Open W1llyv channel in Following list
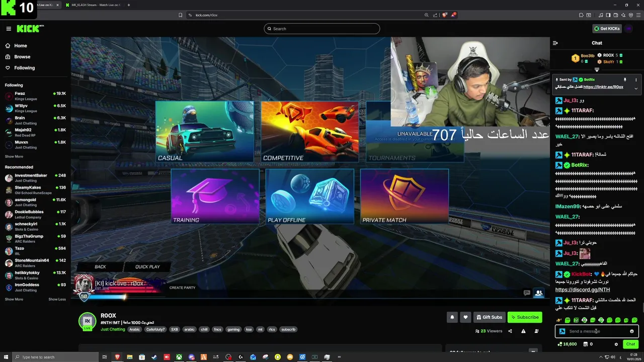This screenshot has width=644, height=362. coord(35,108)
